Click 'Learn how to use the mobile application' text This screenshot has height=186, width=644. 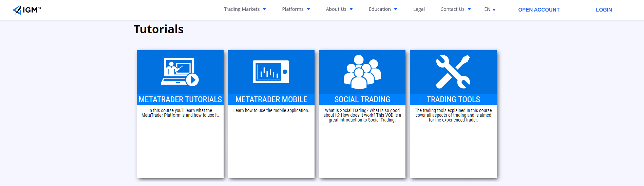pyautogui.click(x=271, y=110)
